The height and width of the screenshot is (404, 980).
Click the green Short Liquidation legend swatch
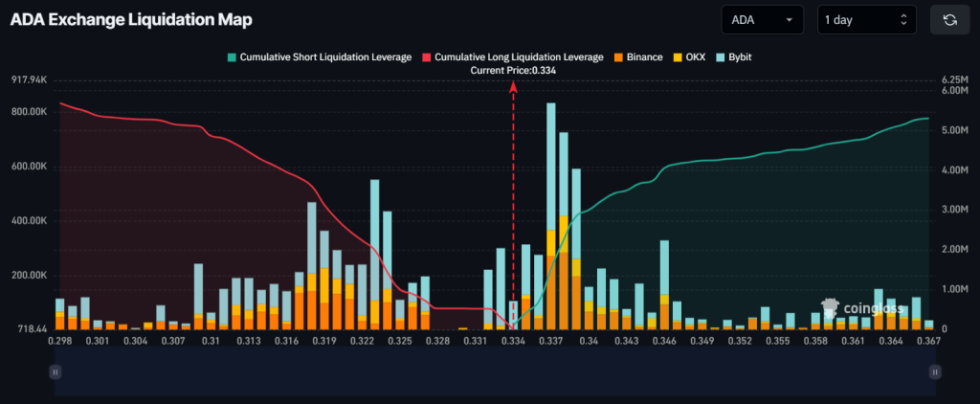pos(232,56)
